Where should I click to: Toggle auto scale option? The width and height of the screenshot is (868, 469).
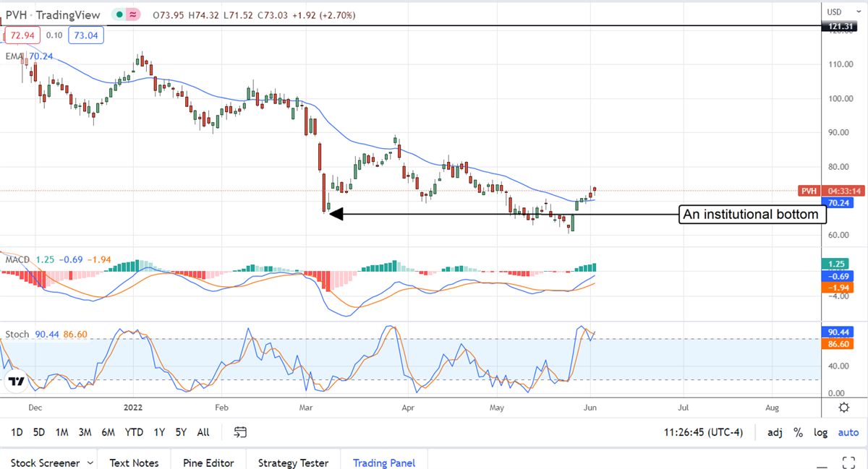click(x=848, y=432)
